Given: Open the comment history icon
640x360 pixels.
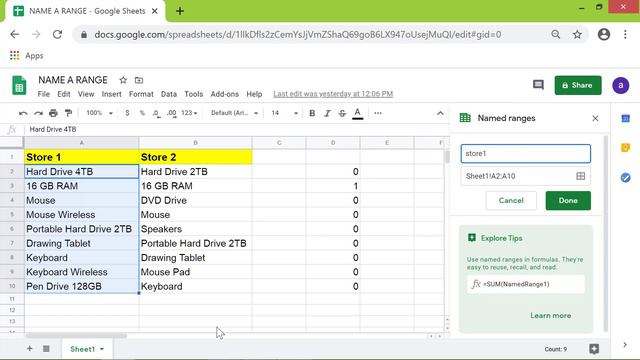Looking at the screenshot, I should tap(538, 85).
